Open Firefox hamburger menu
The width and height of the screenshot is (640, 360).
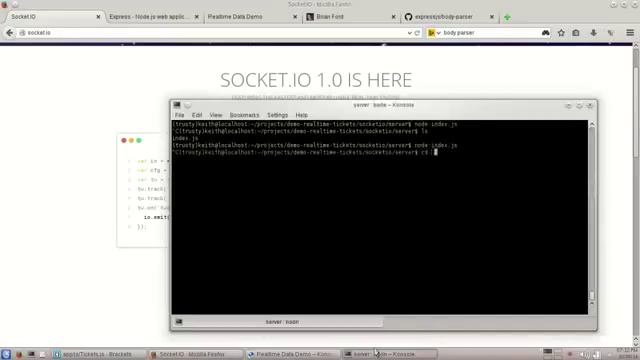pos(630,33)
